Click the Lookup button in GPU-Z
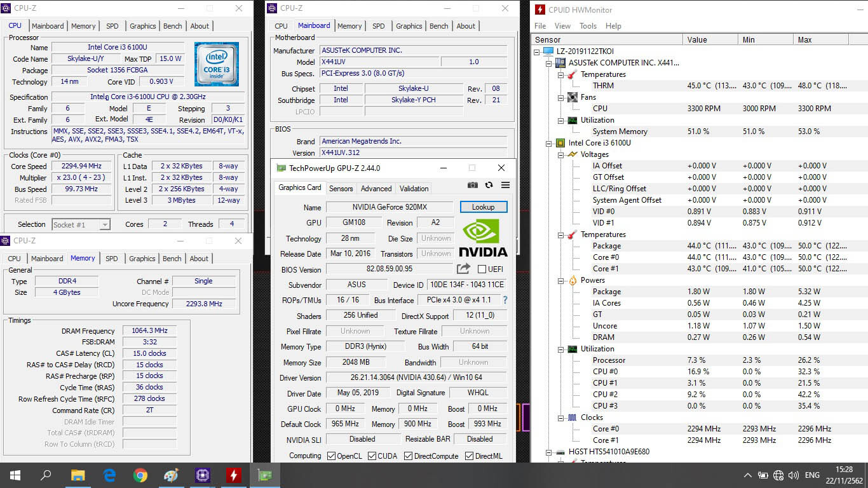 [x=483, y=207]
